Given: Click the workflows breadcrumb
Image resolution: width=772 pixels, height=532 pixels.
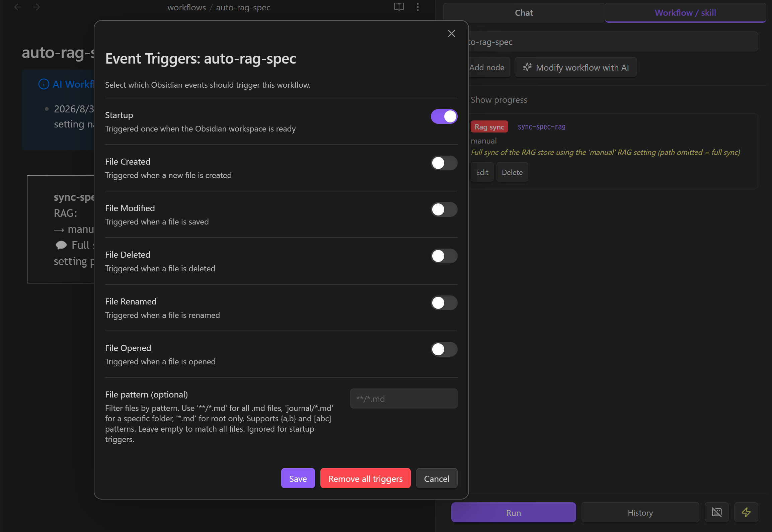Looking at the screenshot, I should (187, 7).
